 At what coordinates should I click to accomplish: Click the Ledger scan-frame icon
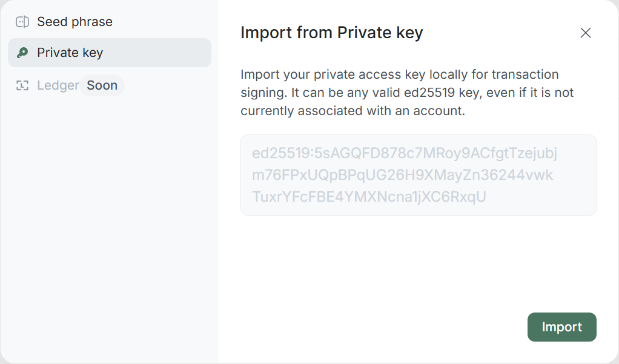22,85
